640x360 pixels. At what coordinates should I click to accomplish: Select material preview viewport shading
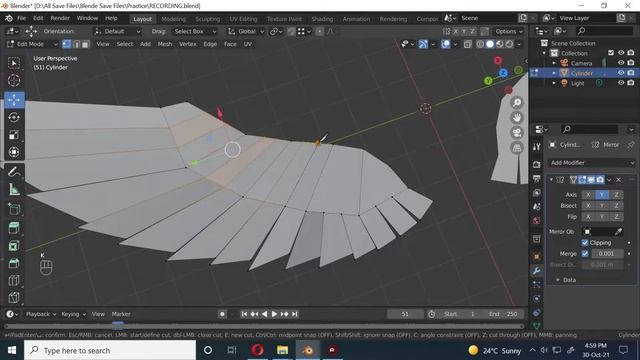pos(500,44)
